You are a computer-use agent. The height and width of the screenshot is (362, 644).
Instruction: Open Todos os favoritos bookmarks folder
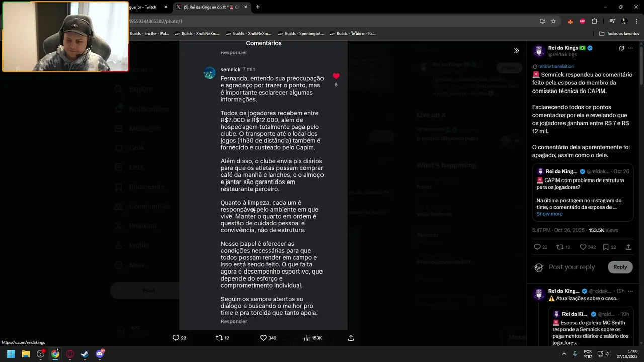click(619, 33)
